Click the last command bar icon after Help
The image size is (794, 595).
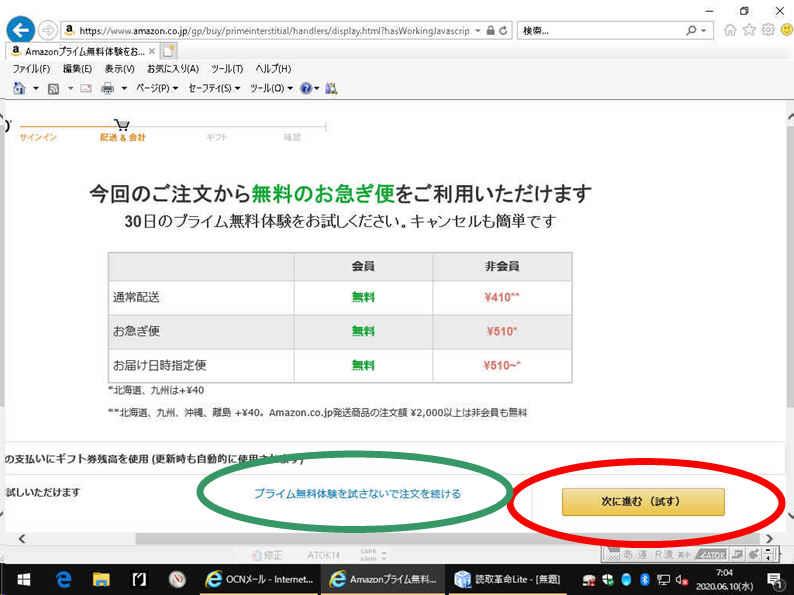coord(331,89)
